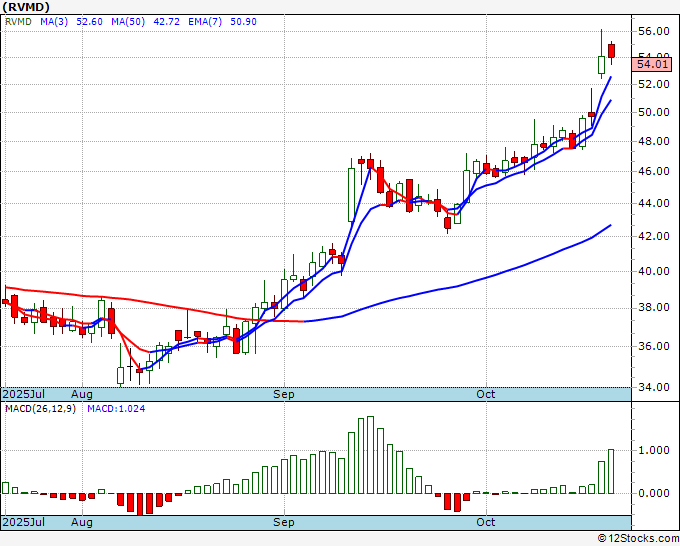Click the MACD(26,12,9) panel label
The height and width of the screenshot is (546, 680).
tap(40, 408)
